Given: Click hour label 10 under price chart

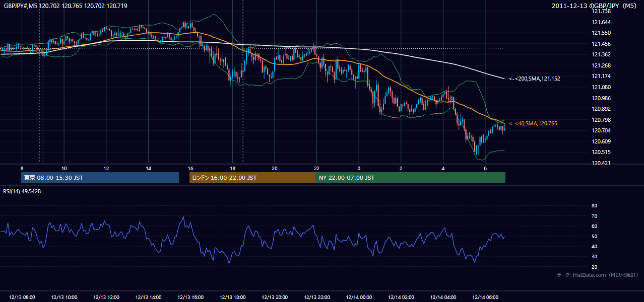Looking at the screenshot, I should tap(64, 168).
